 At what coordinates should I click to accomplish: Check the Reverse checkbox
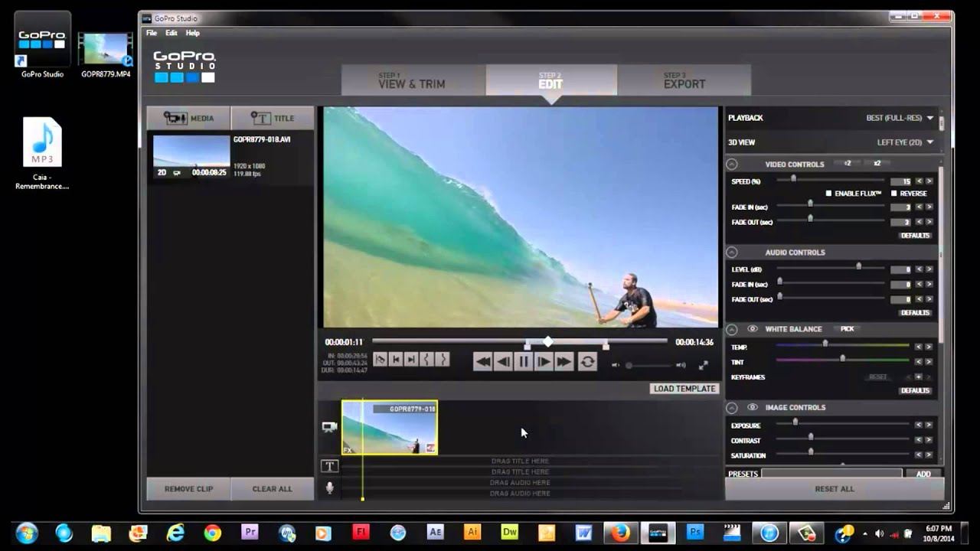point(893,194)
